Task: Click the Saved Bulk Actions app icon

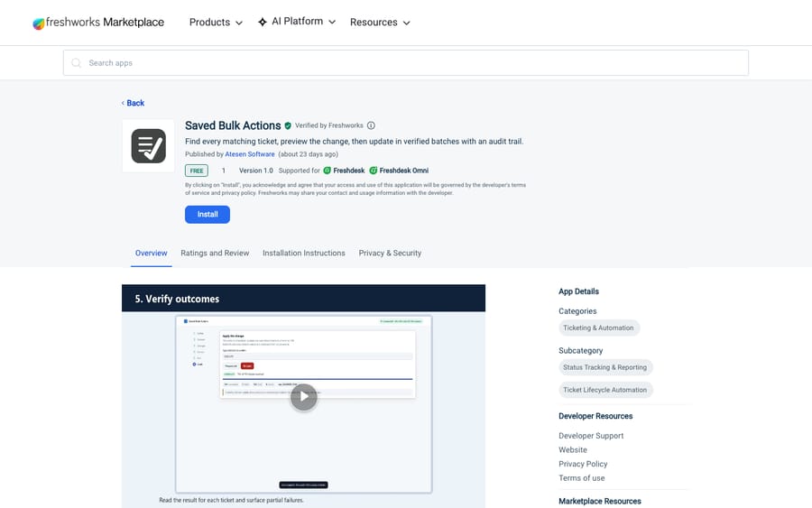Action: (x=149, y=146)
